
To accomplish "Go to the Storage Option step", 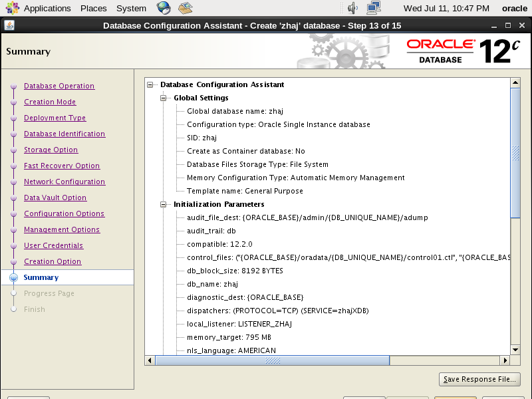I will (x=51, y=150).
